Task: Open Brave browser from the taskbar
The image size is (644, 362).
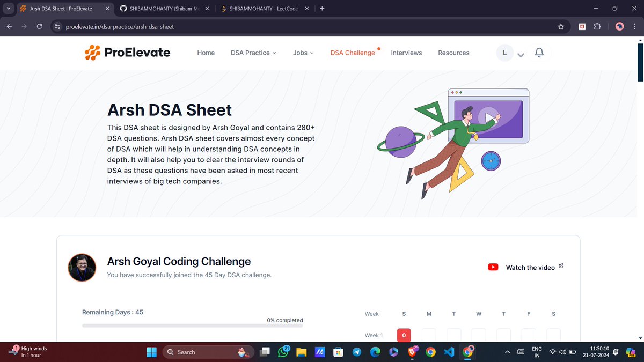Action: pyautogui.click(x=412, y=352)
